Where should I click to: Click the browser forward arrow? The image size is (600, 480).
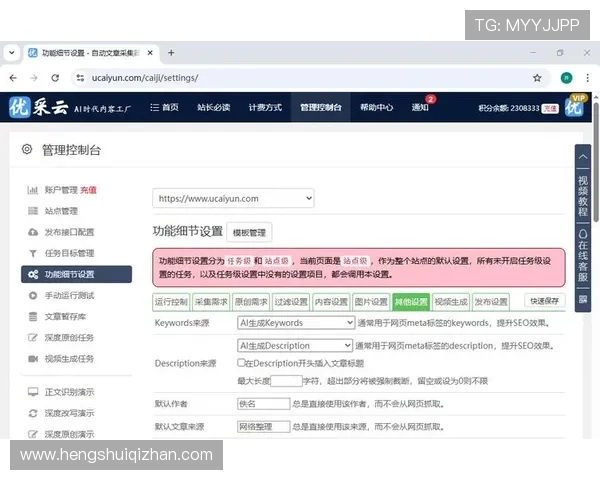tap(34, 78)
